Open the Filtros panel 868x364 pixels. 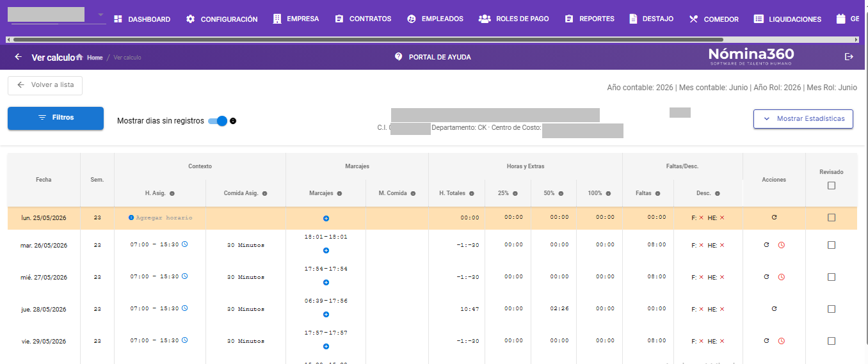pos(56,118)
